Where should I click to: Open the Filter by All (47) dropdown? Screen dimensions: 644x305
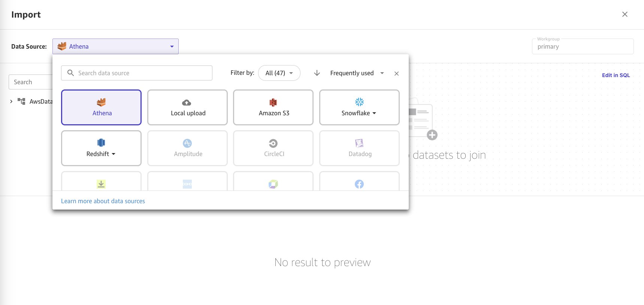point(279,73)
